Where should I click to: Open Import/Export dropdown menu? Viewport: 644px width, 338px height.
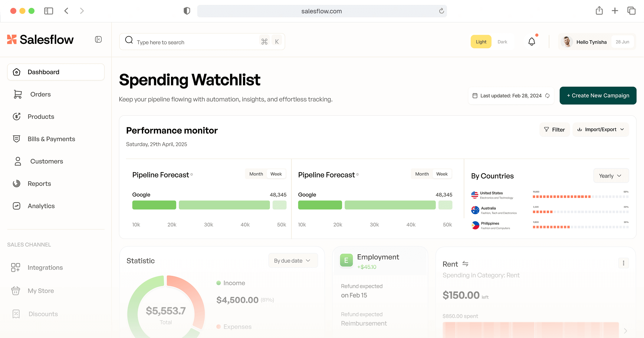click(601, 129)
